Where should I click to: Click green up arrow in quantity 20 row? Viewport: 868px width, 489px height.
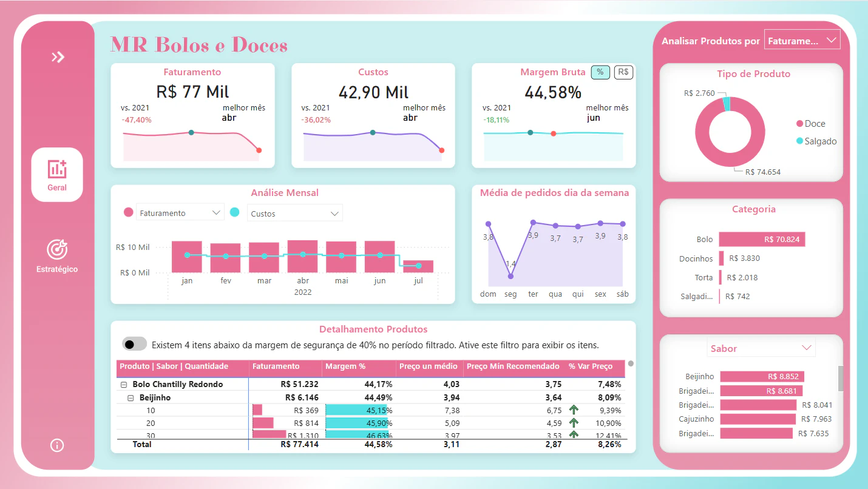(574, 423)
